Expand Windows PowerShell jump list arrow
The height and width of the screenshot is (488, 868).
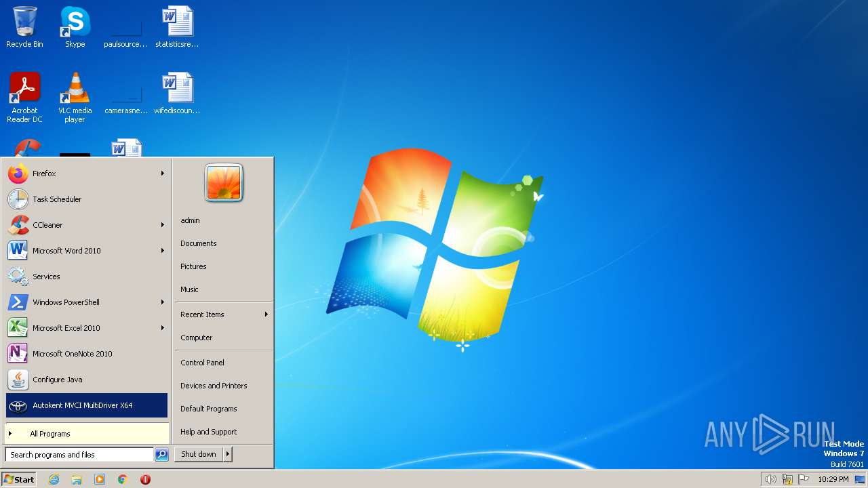point(163,302)
